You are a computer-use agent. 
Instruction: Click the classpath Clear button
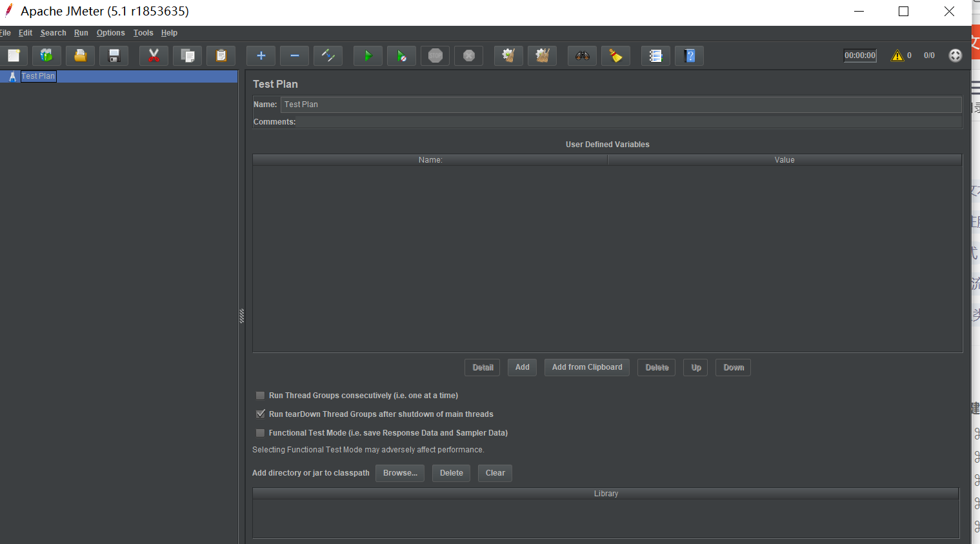pyautogui.click(x=495, y=473)
